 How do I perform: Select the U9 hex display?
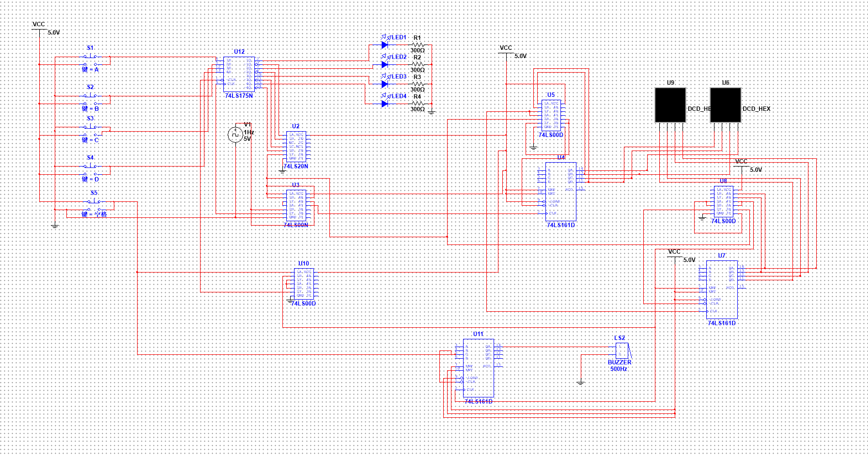[670, 105]
